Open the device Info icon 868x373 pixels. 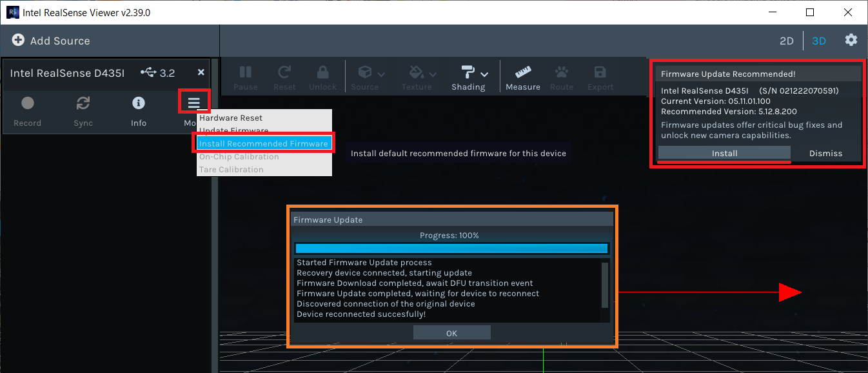coord(139,103)
